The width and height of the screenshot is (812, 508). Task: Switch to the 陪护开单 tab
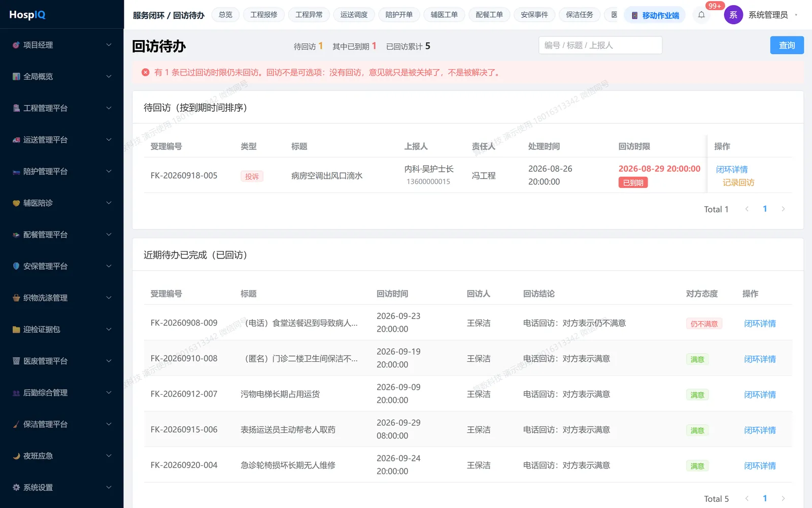399,15
